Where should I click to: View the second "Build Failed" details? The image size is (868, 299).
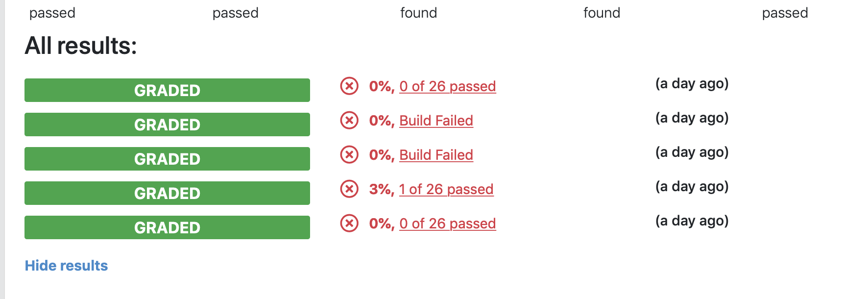(x=436, y=155)
